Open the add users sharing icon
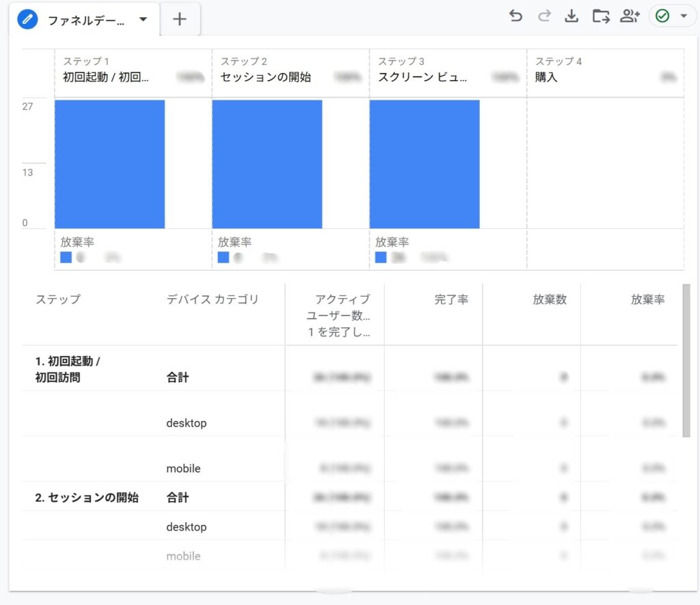 coord(630,16)
